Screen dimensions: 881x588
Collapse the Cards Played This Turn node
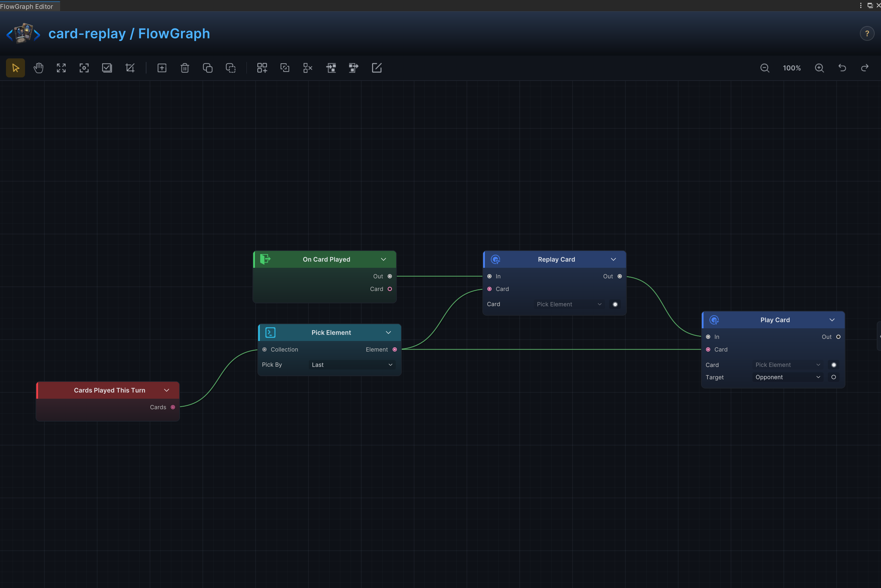pos(167,390)
